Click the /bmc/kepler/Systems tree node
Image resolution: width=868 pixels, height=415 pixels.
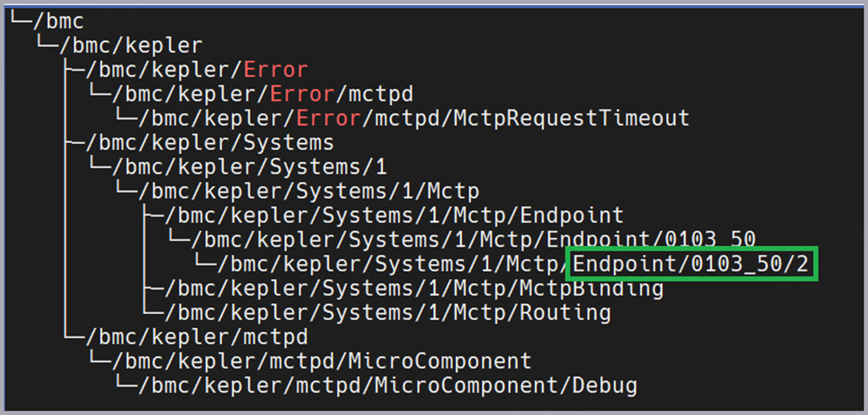click(209, 142)
